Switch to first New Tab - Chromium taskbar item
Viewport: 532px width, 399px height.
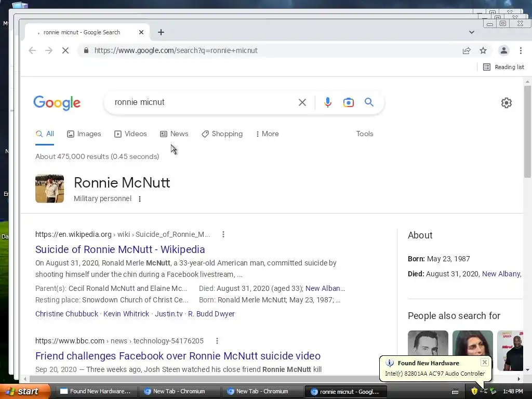[x=179, y=392]
